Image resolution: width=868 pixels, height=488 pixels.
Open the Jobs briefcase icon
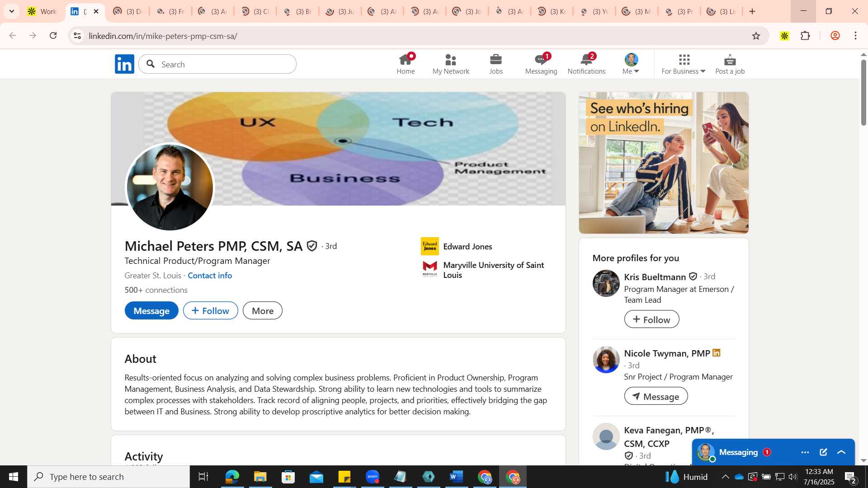tap(496, 64)
